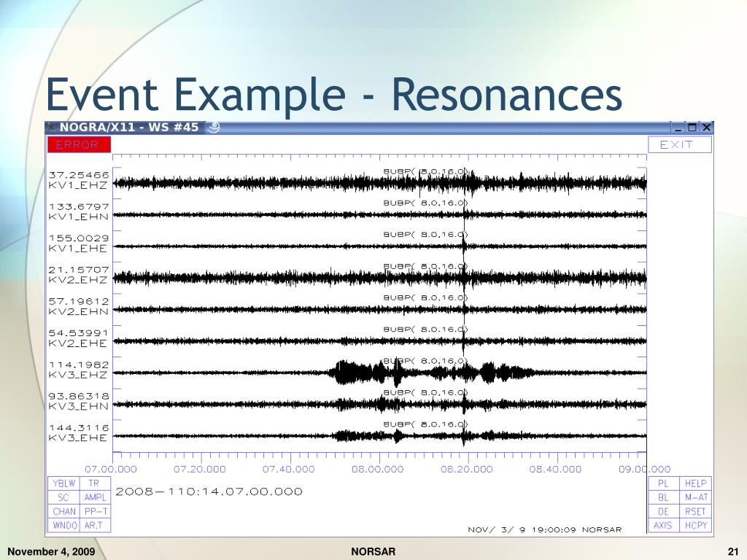Viewport: 747px width, 560px height.
Task: Click the 09.00.000 time axis label
Action: tap(645, 469)
